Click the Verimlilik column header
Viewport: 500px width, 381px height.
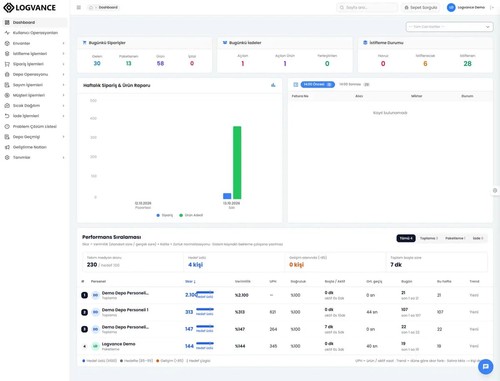point(243,282)
